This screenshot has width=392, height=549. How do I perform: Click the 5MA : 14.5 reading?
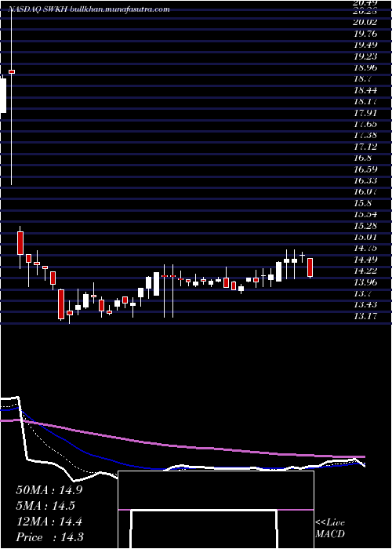click(x=45, y=506)
